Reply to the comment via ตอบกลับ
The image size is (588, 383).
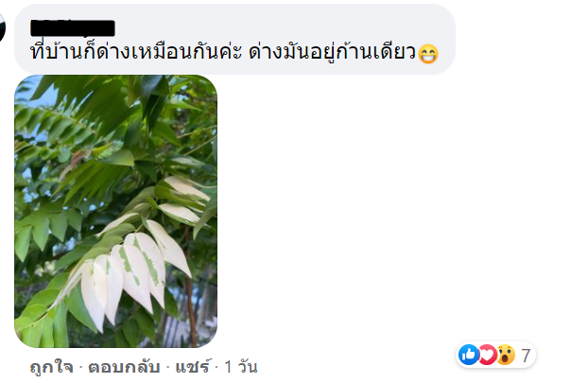(x=124, y=367)
